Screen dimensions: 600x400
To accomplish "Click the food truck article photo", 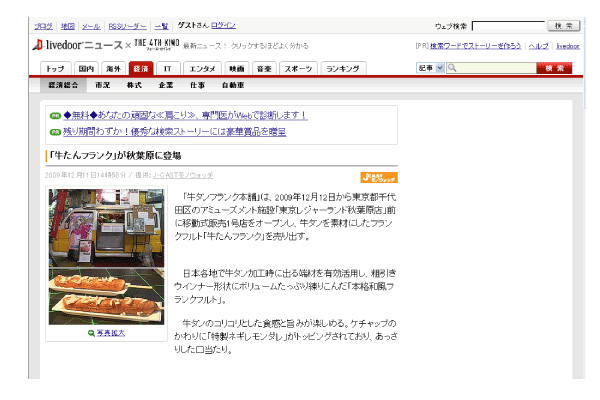I will (x=106, y=227).
